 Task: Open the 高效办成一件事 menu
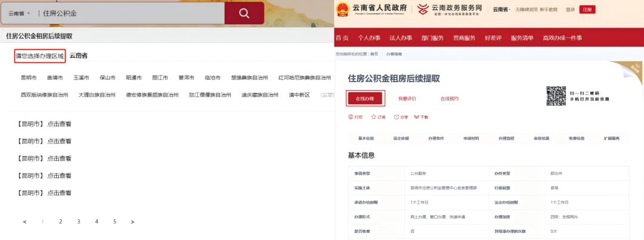[x=562, y=38]
